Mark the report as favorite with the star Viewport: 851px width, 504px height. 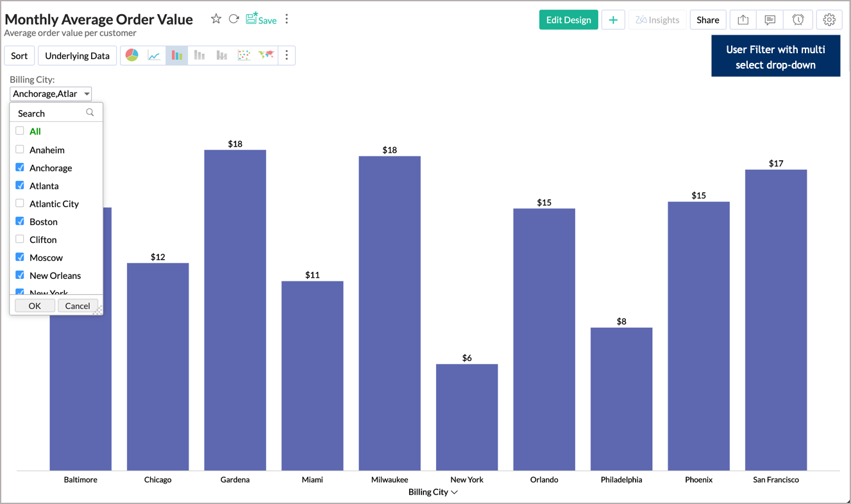tap(216, 19)
